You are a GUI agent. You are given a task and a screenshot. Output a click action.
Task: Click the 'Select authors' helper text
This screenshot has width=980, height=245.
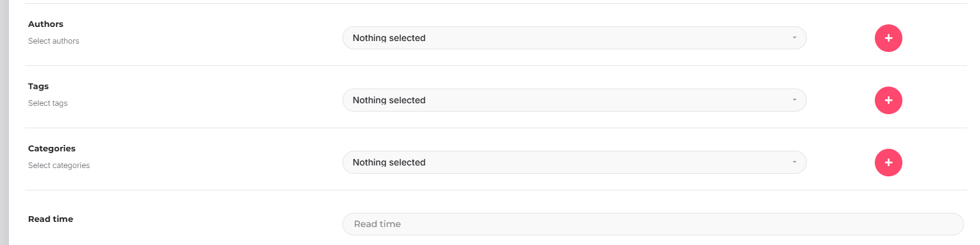[54, 41]
